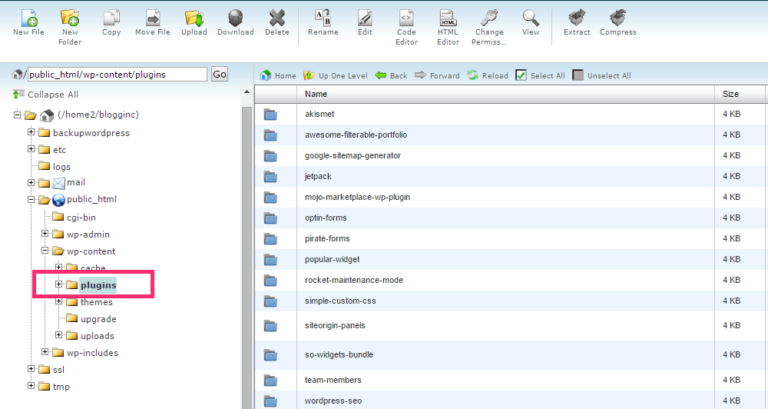Click Collapse All in the folder tree
The image size is (768, 409).
[46, 95]
